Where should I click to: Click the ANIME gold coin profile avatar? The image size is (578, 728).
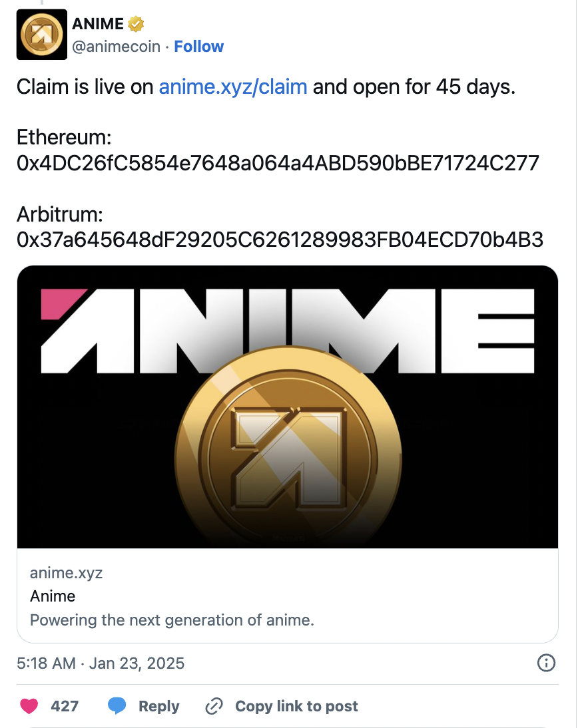[41, 35]
